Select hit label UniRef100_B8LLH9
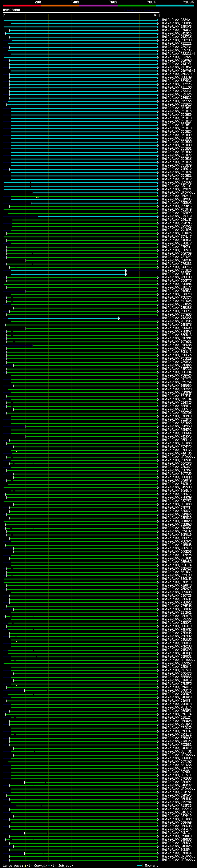The height and width of the screenshot is (868, 197). click(177, 78)
